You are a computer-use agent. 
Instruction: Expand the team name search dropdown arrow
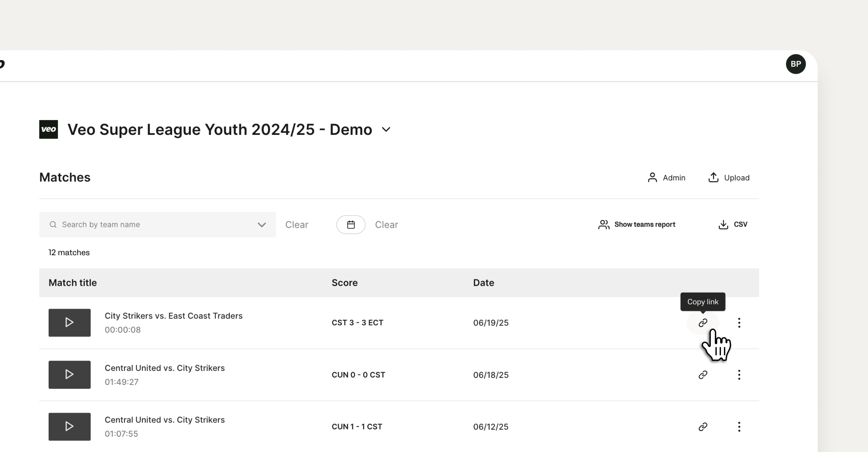262,225
